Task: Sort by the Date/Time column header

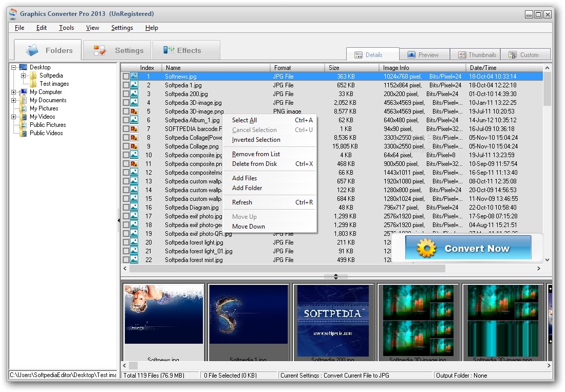Action: coord(504,68)
